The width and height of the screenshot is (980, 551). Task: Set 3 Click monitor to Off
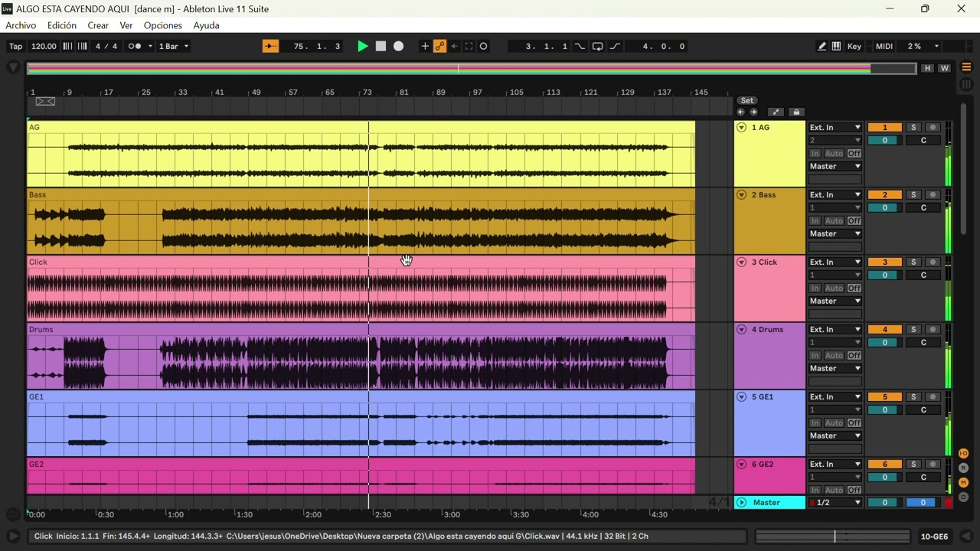(854, 289)
